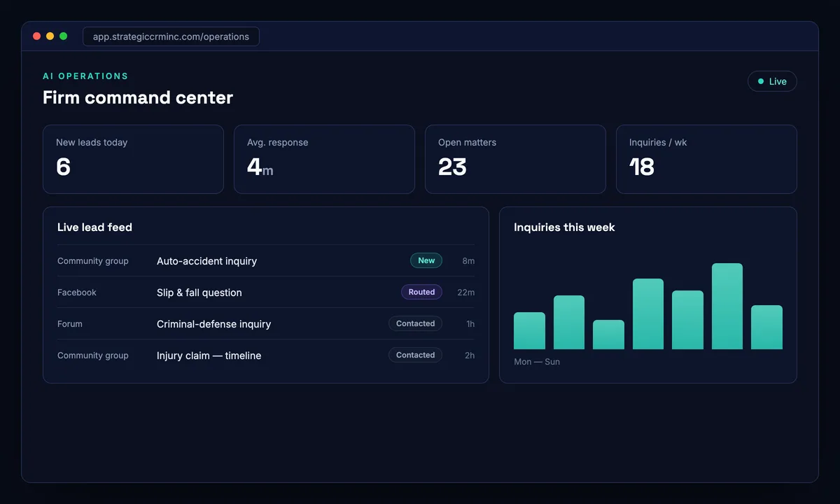The height and width of the screenshot is (504, 840).
Task: Open the Injury claim — timeline lead
Action: click(x=266, y=355)
